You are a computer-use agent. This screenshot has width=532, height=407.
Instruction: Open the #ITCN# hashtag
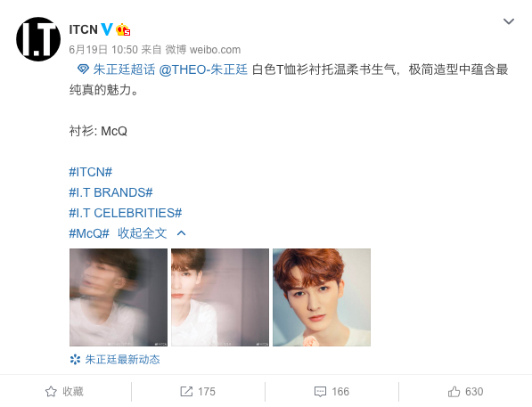pos(91,172)
